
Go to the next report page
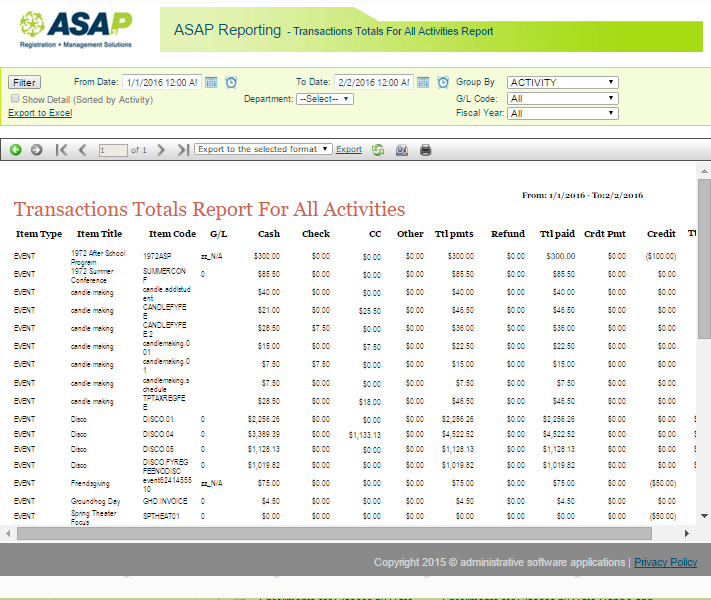[161, 150]
